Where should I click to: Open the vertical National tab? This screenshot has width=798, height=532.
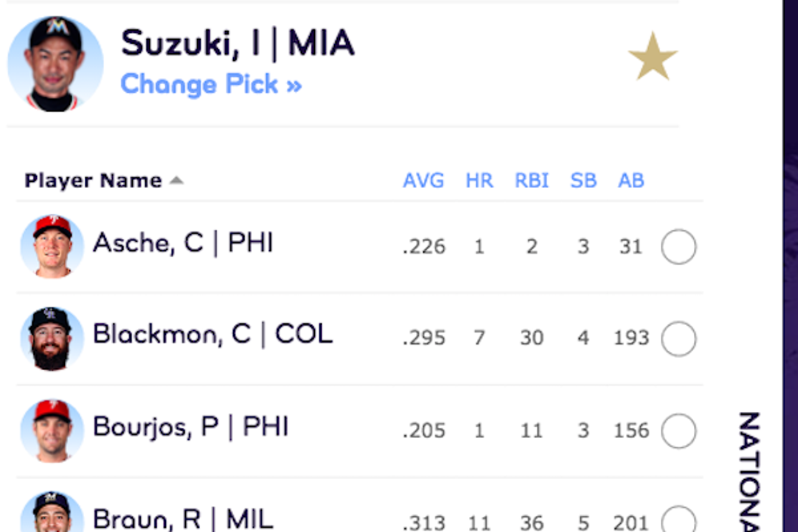point(749,472)
